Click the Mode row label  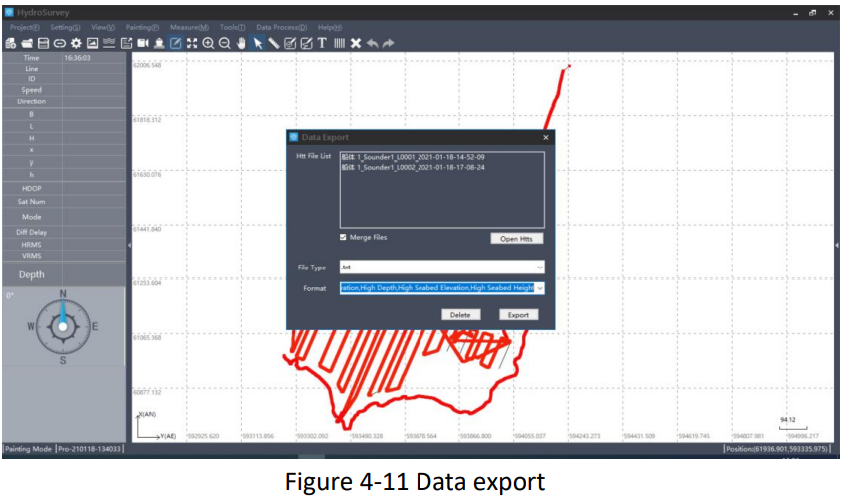point(32,217)
